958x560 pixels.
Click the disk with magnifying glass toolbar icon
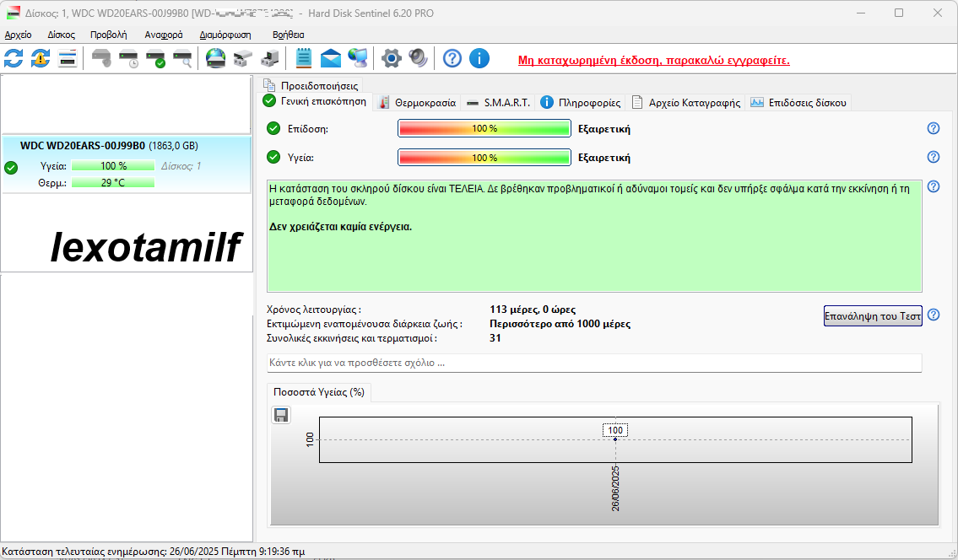click(x=182, y=59)
